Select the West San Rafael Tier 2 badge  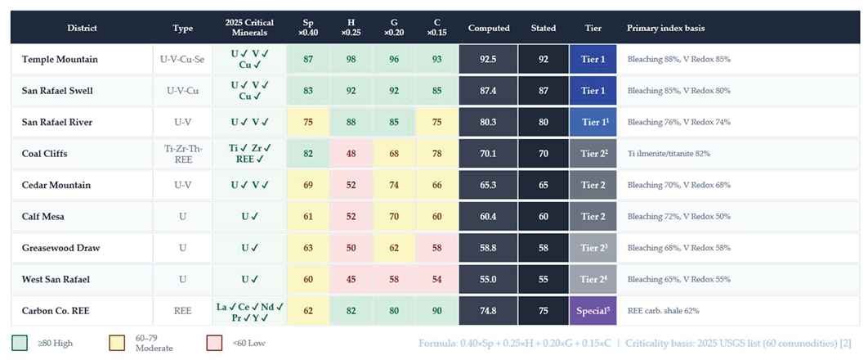[593, 279]
